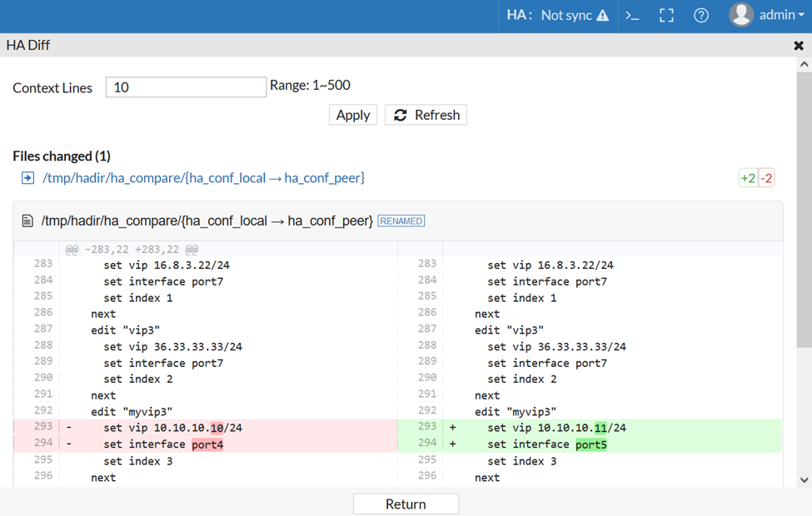
Task: Open the CLI console
Action: [633, 15]
